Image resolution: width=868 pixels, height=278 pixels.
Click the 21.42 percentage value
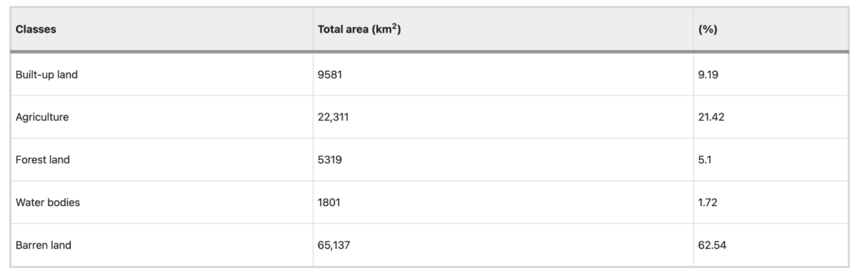point(710,117)
